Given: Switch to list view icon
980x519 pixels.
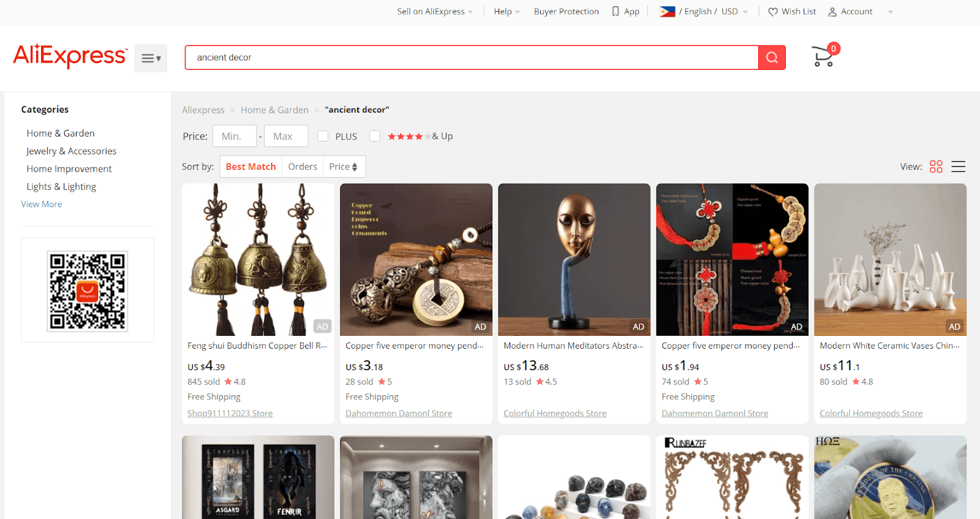Looking at the screenshot, I should click(959, 167).
